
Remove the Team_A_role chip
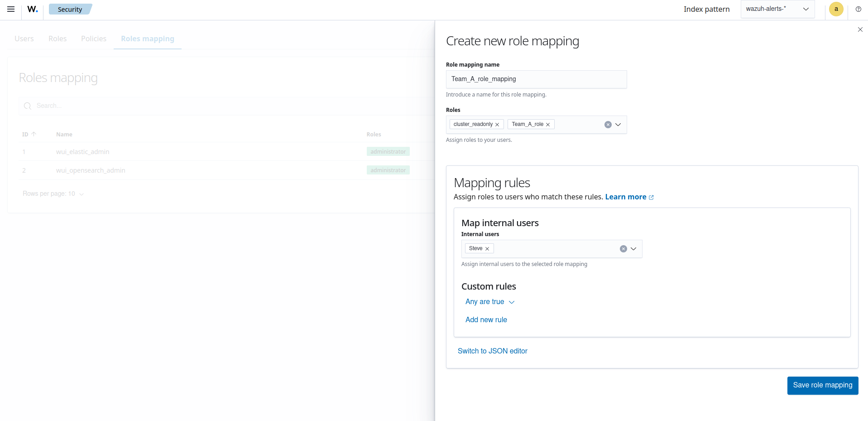(547, 124)
